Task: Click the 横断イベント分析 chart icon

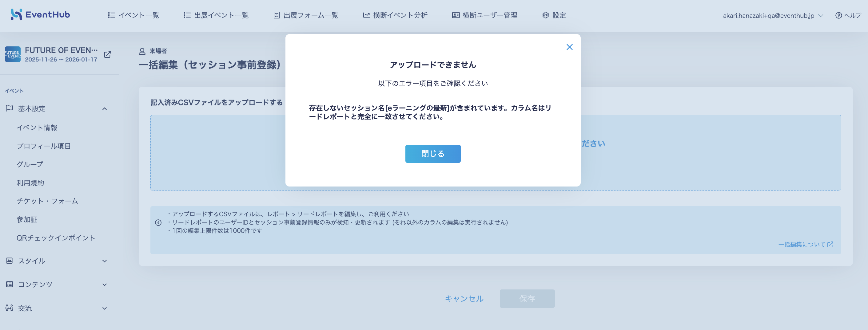Action: point(366,15)
